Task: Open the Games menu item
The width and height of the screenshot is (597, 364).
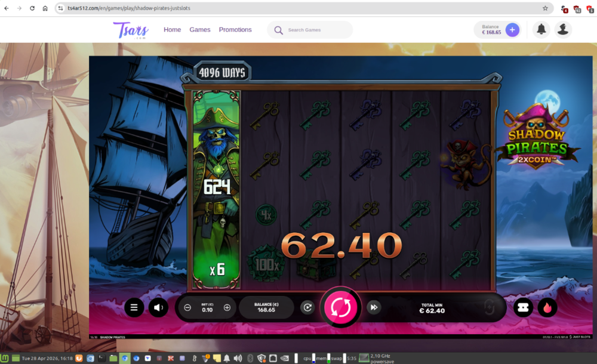Action: (200, 30)
